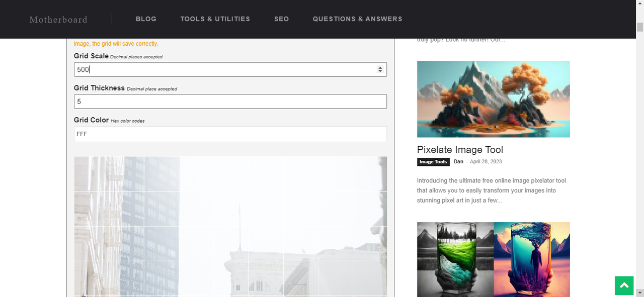
Task: Click the grid overlay image preview
Action: point(230,226)
